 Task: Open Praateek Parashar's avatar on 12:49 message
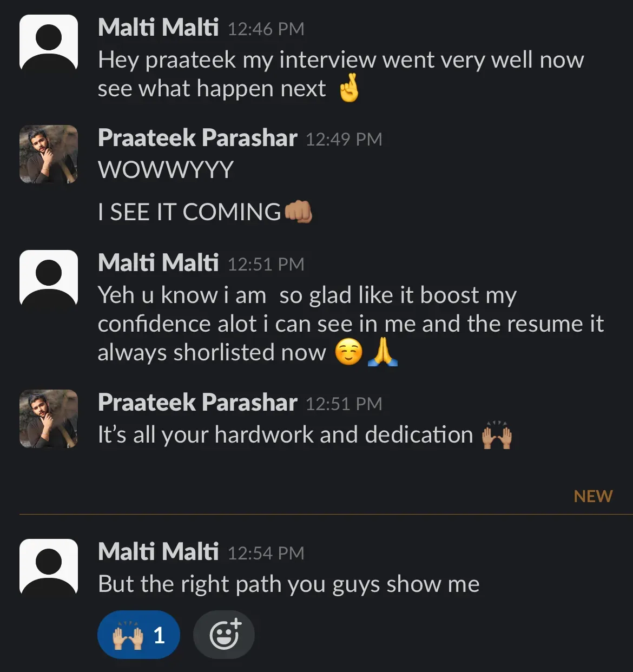pyautogui.click(x=49, y=154)
